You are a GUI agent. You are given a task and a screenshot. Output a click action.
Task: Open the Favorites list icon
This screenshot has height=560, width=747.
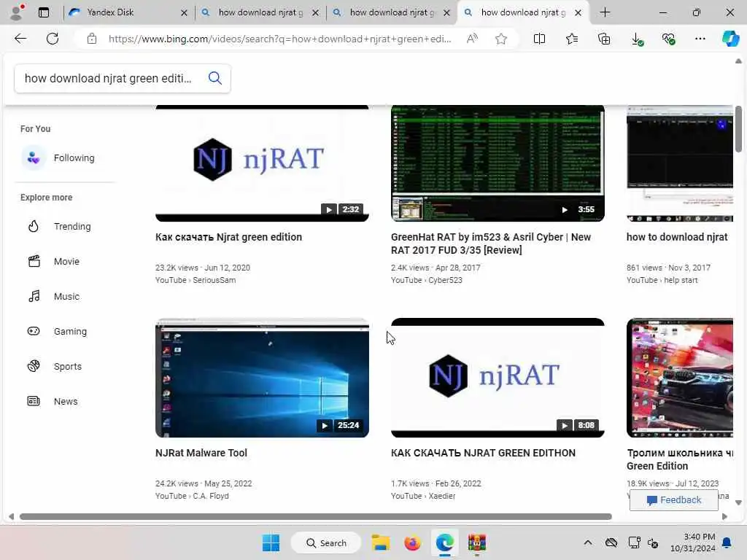[x=572, y=39]
